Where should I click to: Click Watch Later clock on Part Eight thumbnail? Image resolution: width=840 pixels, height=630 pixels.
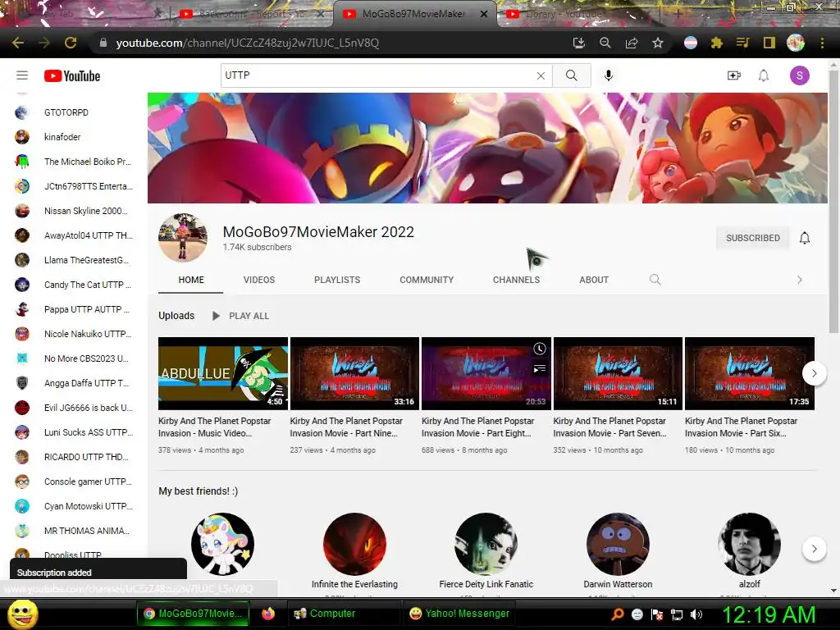540,349
